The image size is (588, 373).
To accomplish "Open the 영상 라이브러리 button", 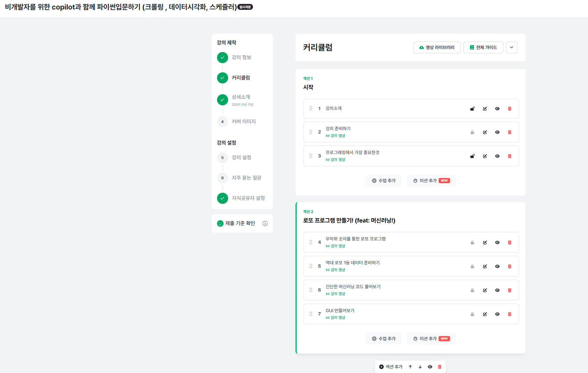I will 437,47.
